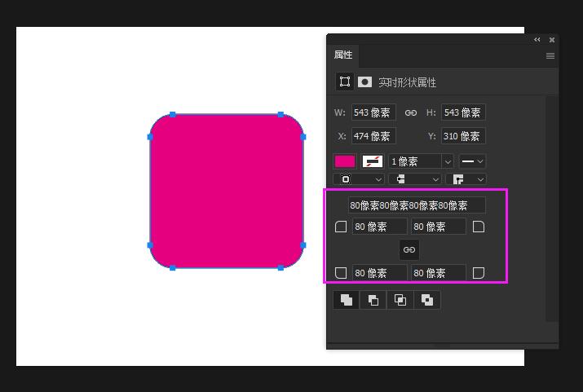
Task: Edit the X position field
Action: pyautogui.click(x=373, y=136)
